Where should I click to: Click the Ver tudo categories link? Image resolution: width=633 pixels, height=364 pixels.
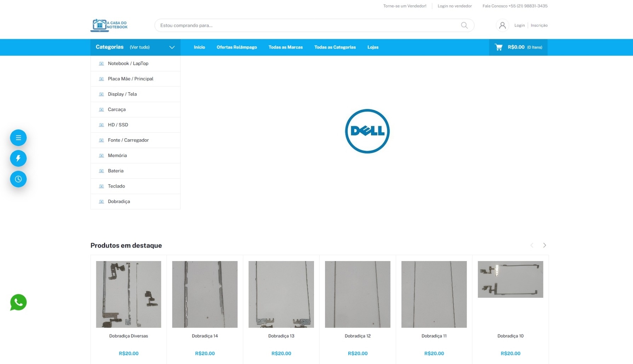pyautogui.click(x=139, y=47)
